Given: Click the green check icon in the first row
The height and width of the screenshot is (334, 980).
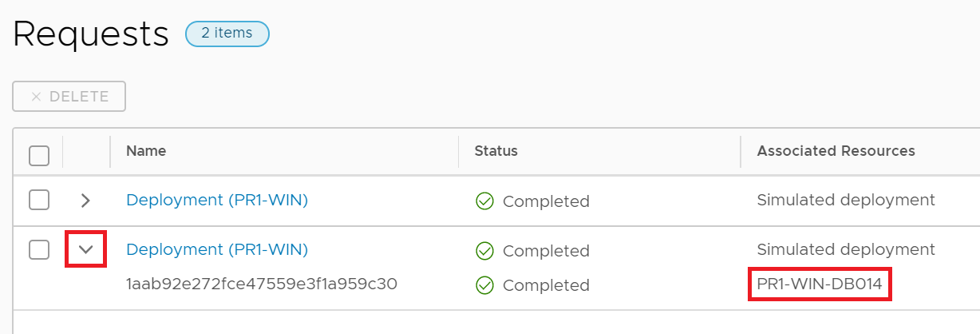Looking at the screenshot, I should [484, 201].
